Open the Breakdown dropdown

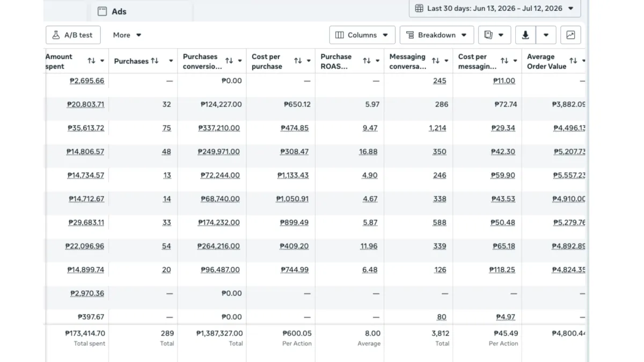tap(437, 35)
